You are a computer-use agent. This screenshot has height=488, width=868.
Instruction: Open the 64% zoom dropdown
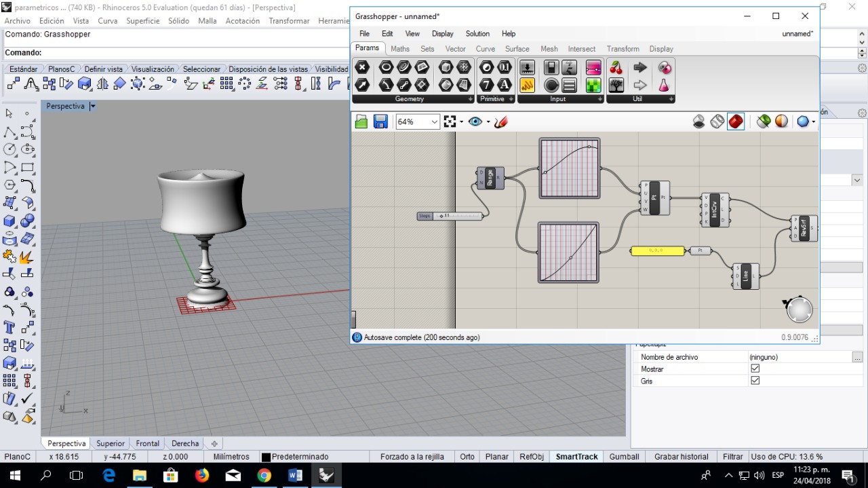(418, 121)
